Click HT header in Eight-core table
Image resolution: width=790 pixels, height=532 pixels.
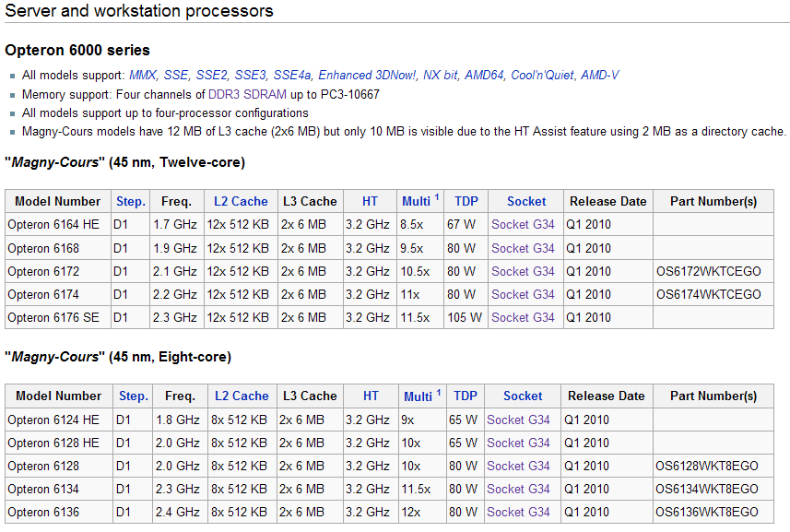(371, 396)
